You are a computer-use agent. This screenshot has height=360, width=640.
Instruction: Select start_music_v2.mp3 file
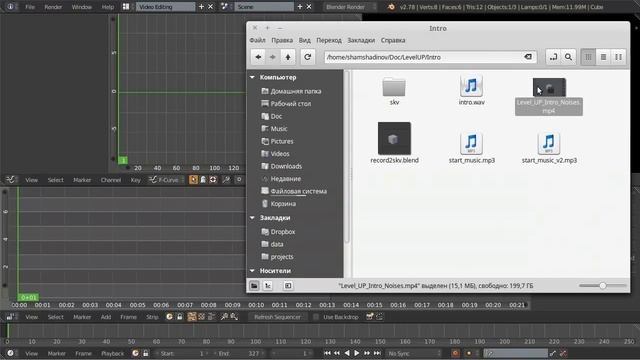549,148
